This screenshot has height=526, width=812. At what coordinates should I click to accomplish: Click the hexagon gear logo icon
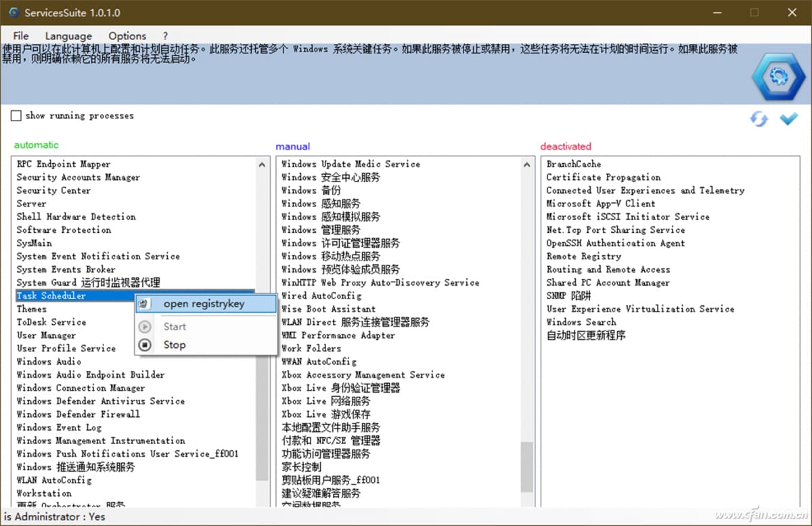(x=779, y=75)
